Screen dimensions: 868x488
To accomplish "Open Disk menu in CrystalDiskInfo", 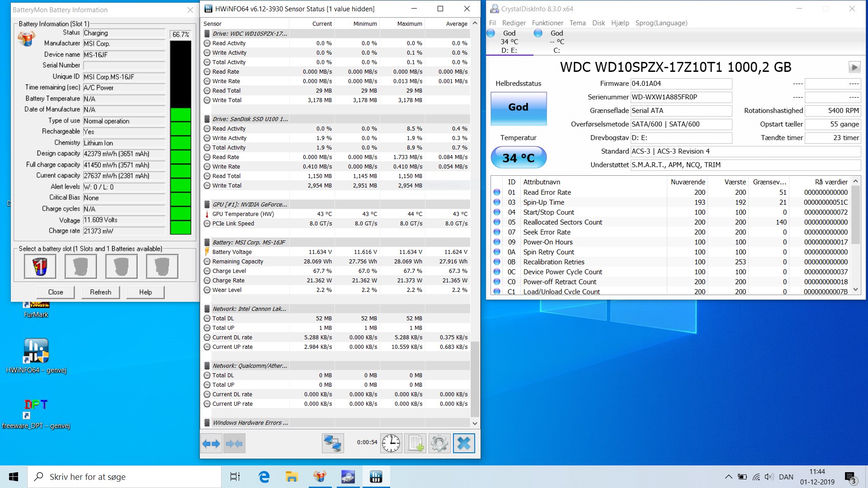I will (x=599, y=23).
